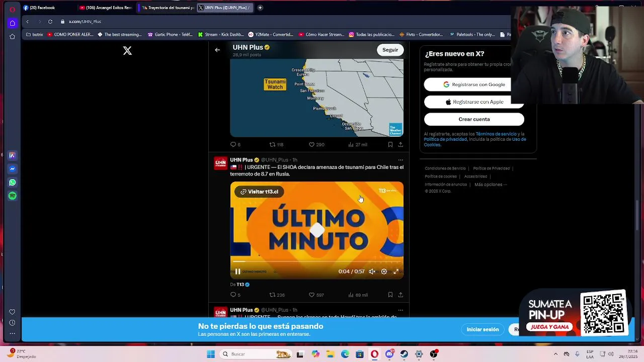Screen dimensions: 644x362
Task: Open T13 source account link
Action: pyautogui.click(x=243, y=285)
